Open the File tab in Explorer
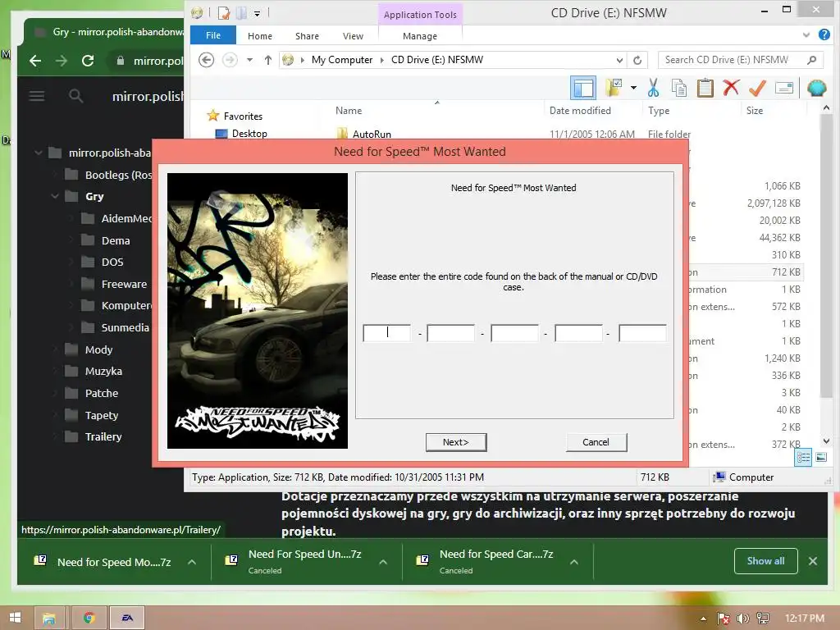The image size is (840, 630). (213, 35)
